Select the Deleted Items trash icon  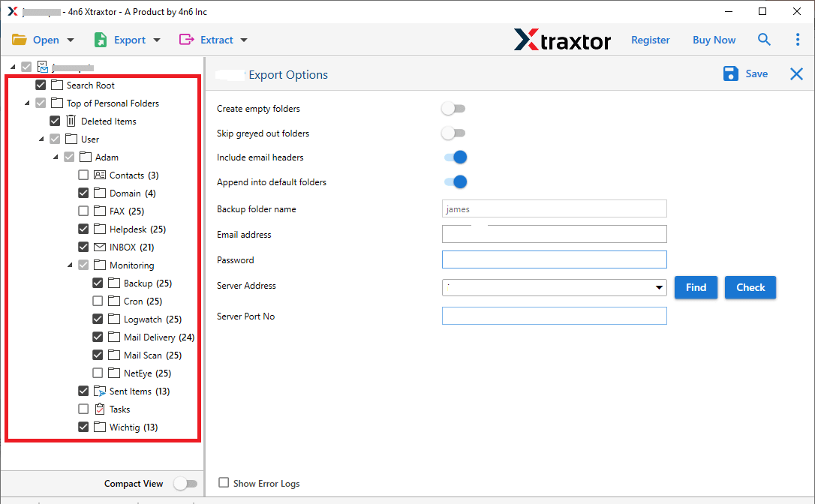click(x=73, y=121)
